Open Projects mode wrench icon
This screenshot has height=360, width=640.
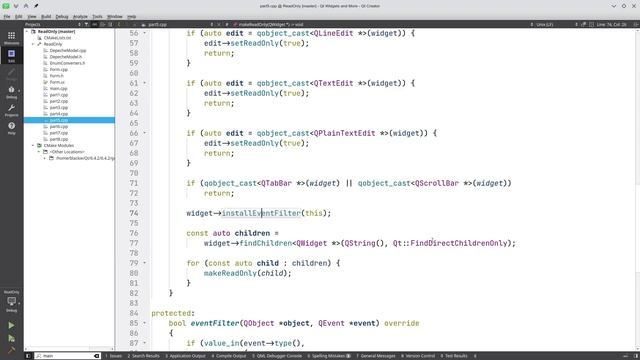tap(11, 110)
